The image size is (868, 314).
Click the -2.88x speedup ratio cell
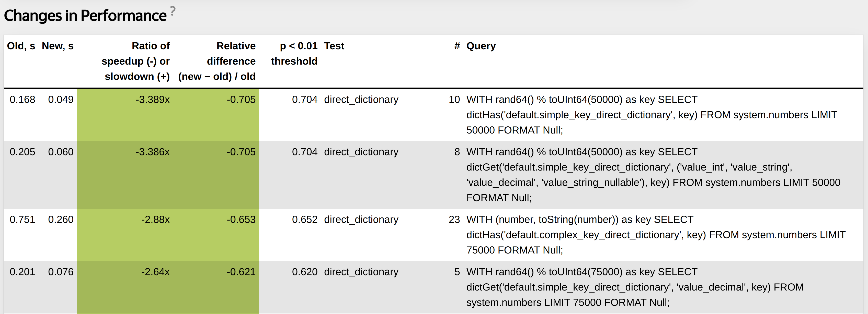click(155, 220)
